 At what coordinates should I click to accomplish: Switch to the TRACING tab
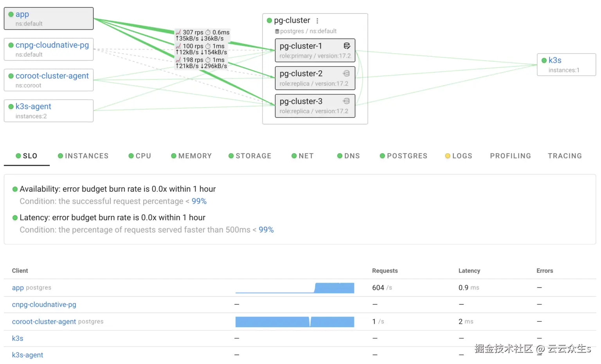tap(565, 156)
